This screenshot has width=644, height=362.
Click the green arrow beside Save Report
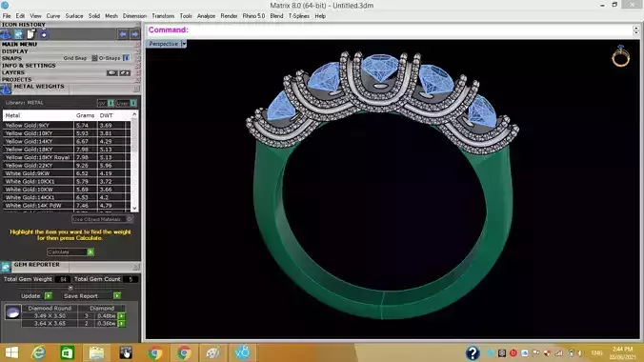coord(117,296)
